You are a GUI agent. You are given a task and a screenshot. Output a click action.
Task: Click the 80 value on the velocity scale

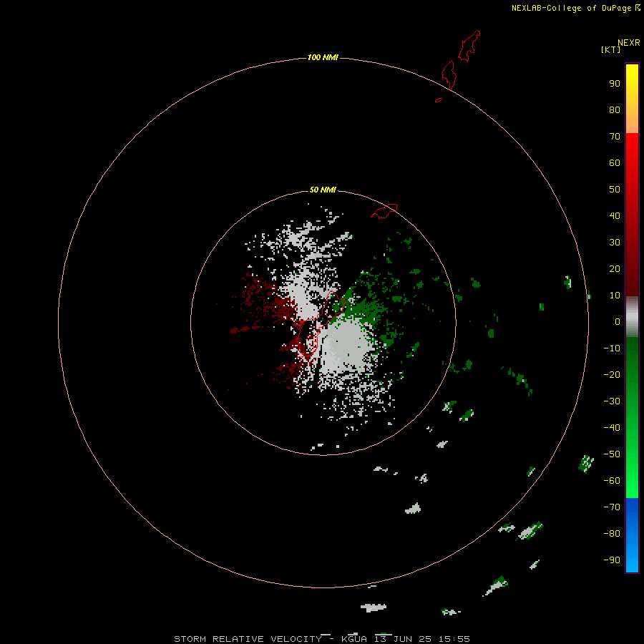point(615,109)
